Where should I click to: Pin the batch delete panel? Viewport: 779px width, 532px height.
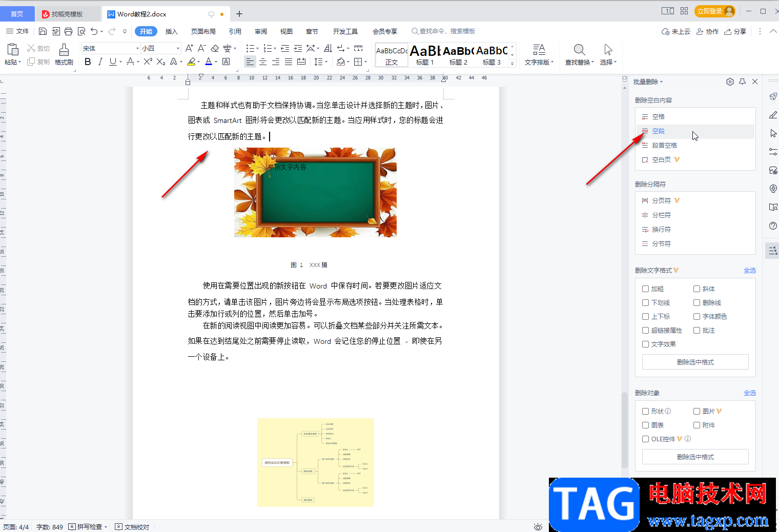point(742,81)
